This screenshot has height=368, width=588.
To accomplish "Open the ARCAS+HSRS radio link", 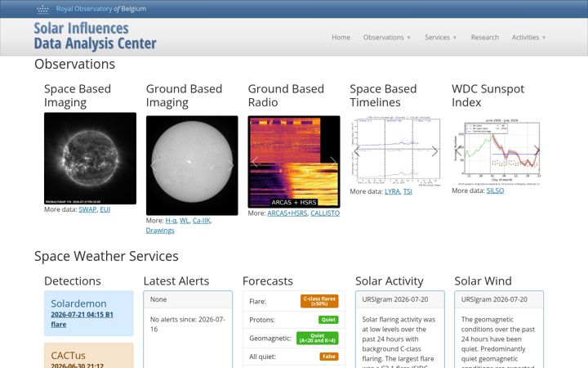I will [287, 213].
